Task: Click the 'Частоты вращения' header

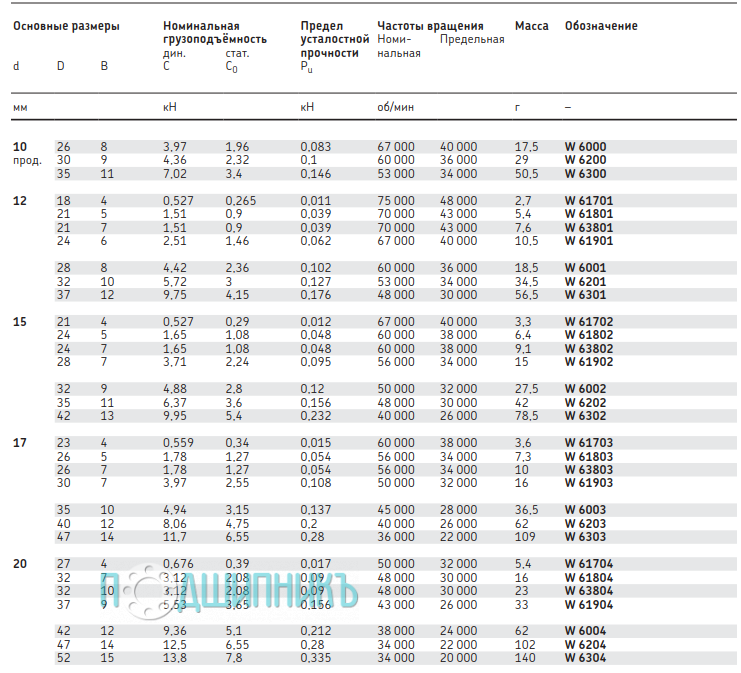Action: pyautogui.click(x=430, y=26)
